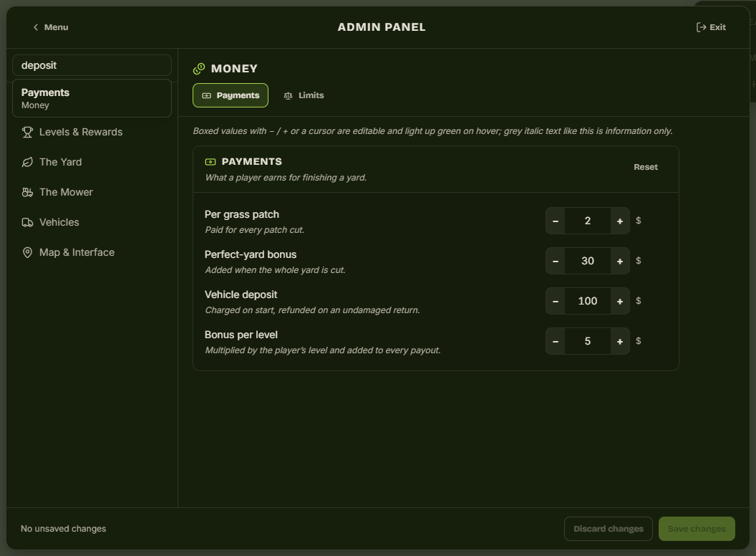Decrease the Bonus per level value
This screenshot has height=556, width=756.
[x=556, y=341]
